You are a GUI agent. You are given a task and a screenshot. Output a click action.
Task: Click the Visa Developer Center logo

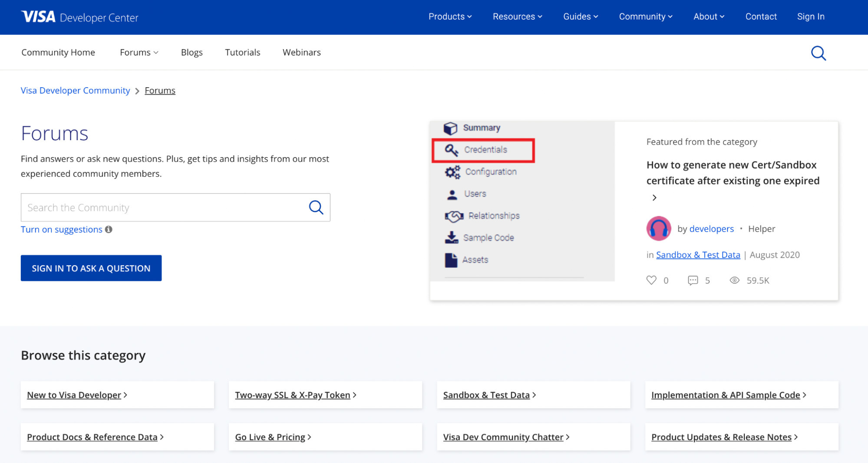click(x=80, y=17)
